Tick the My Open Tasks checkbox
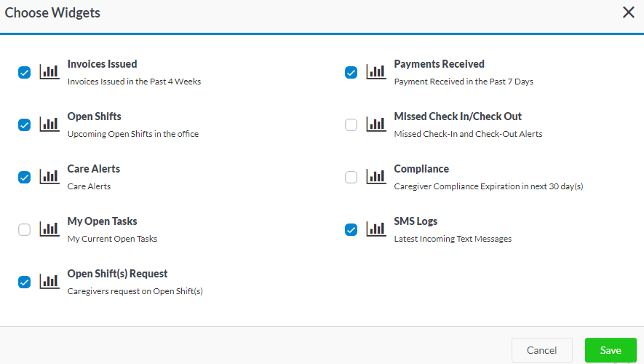Image resolution: width=644 pixels, height=364 pixels. (25, 229)
